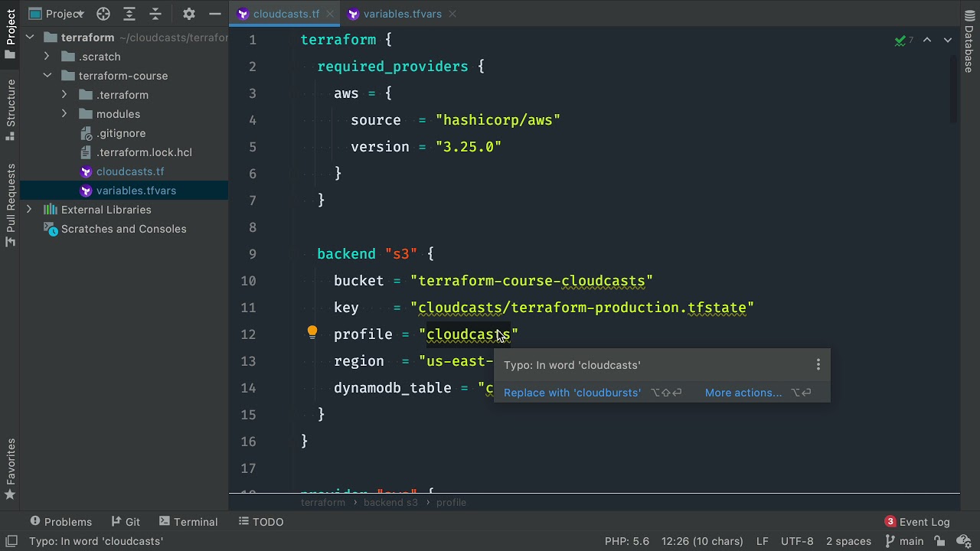The image size is (980, 551).
Task: Place the cursor in "hashicorp/aws" string
Action: [498, 120]
